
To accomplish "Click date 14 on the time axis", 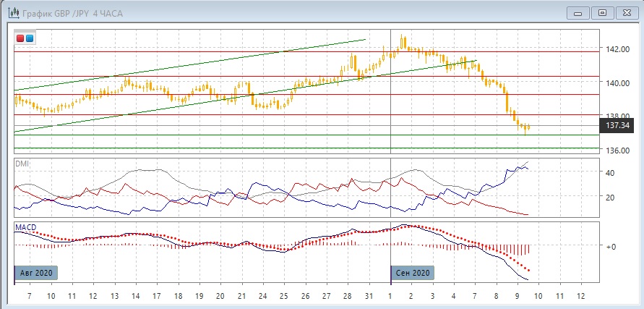I will 135,297.
